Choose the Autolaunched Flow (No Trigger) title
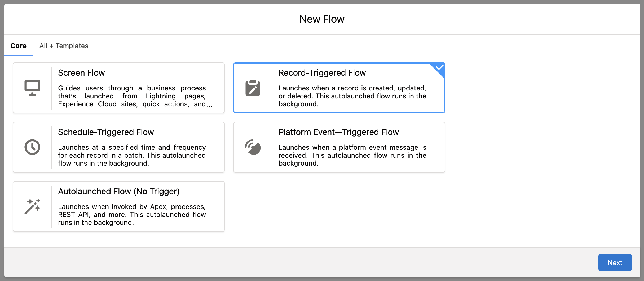 pyautogui.click(x=119, y=191)
